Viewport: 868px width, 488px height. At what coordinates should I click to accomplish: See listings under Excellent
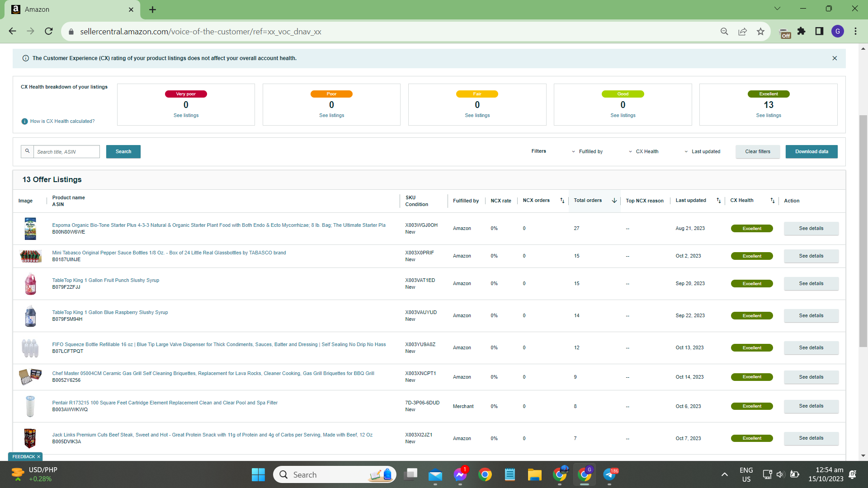[x=769, y=116]
